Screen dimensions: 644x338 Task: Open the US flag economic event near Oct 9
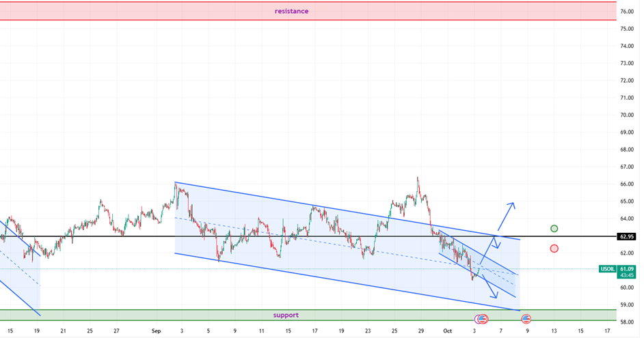(x=526, y=318)
